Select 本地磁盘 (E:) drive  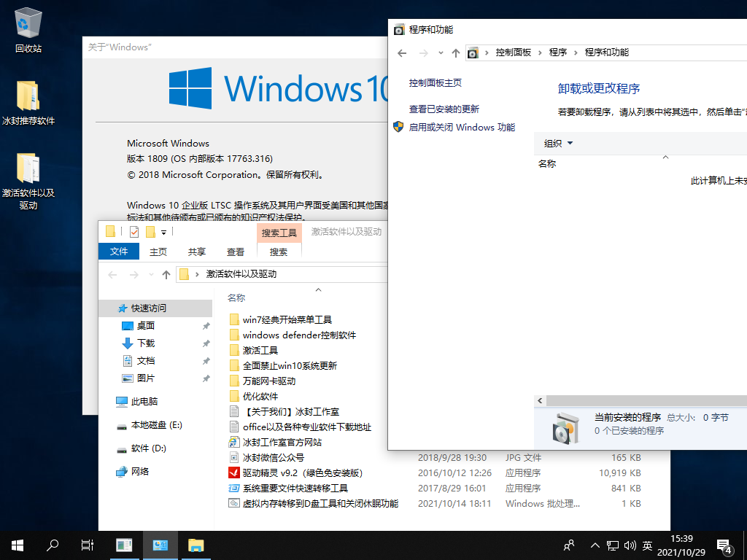[155, 425]
